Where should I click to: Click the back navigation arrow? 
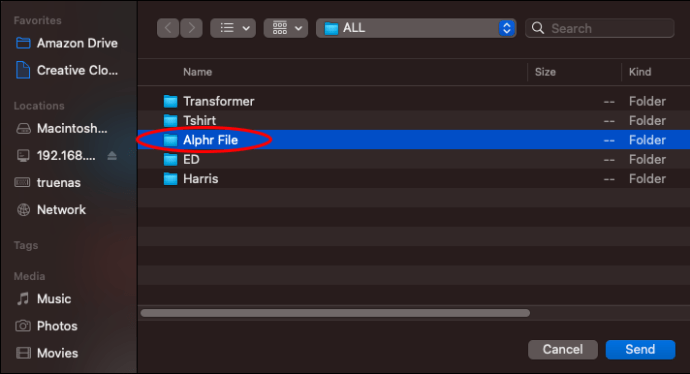coord(168,28)
